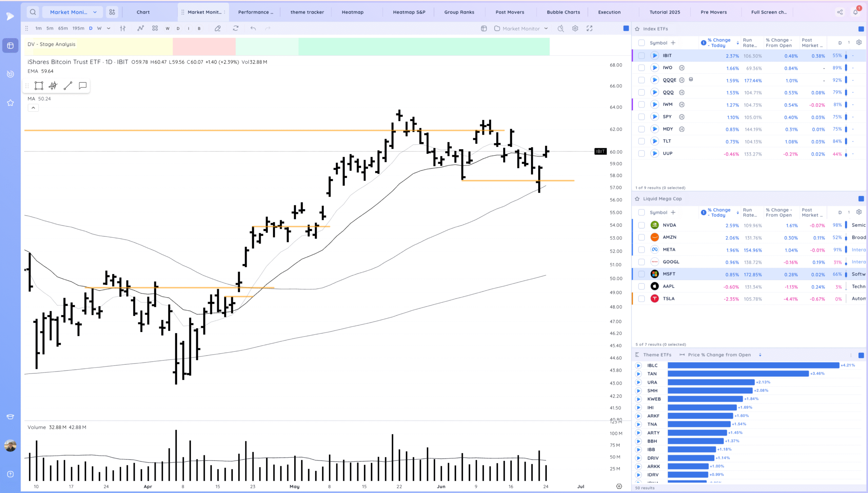Viewport: 868px width, 493px height.
Task: Select the candlestick chart type icon
Action: [123, 28]
